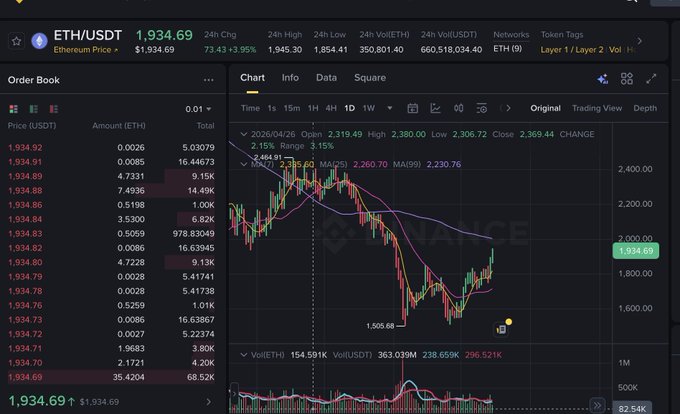Open more time intervals dropdown arrow
This screenshot has height=414, width=680.
[x=389, y=108]
